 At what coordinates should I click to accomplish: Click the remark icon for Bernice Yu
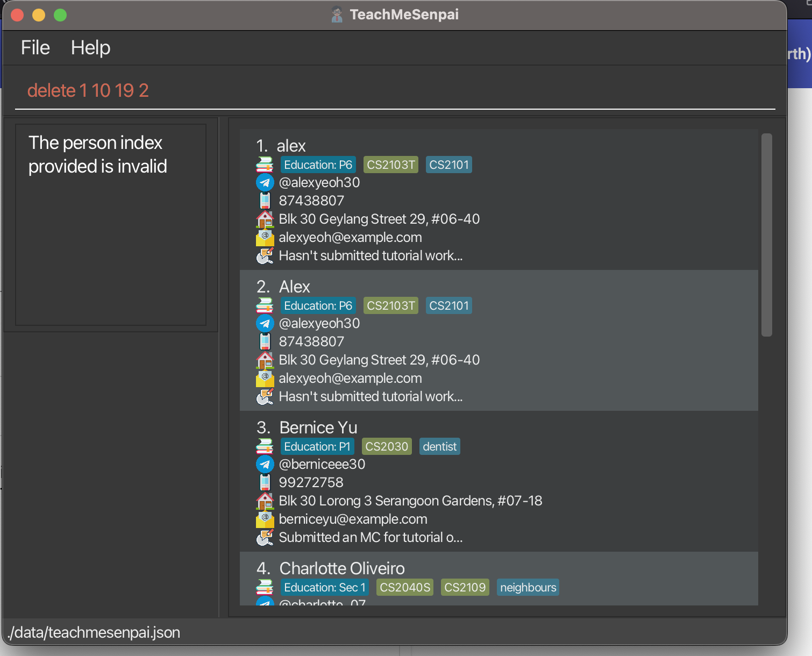pos(265,537)
